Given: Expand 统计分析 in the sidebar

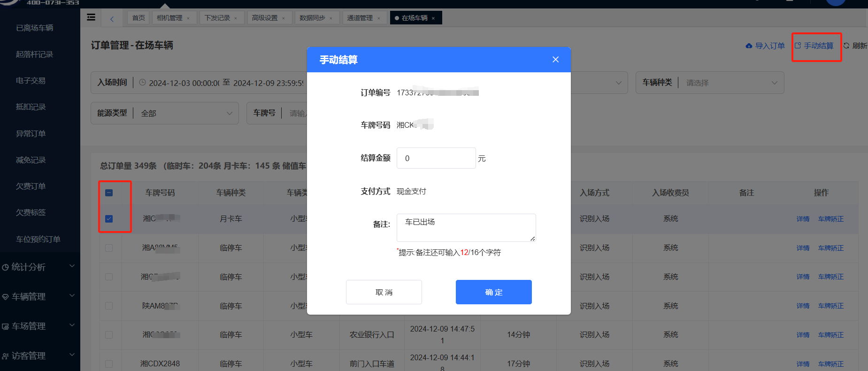Looking at the screenshot, I should pos(40,267).
